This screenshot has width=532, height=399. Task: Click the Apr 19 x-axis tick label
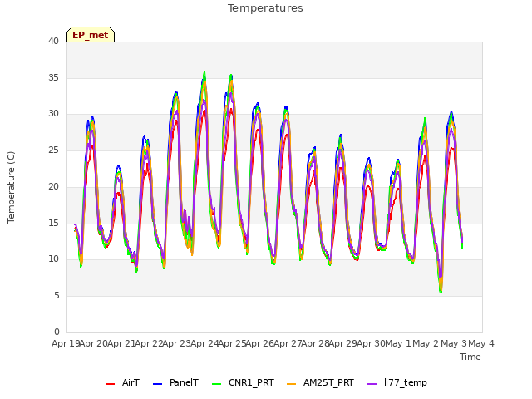click(66, 343)
